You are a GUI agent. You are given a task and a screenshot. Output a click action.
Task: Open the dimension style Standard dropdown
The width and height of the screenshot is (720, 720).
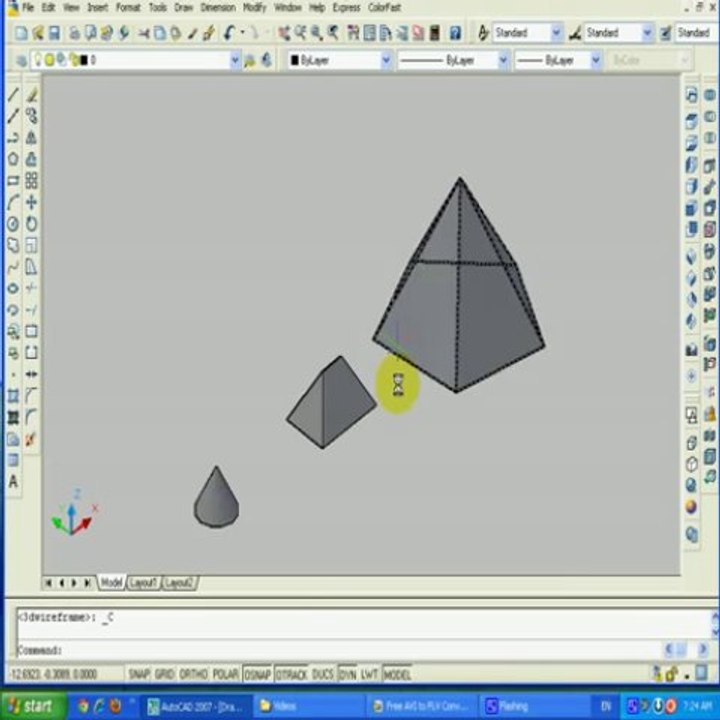tap(647, 33)
